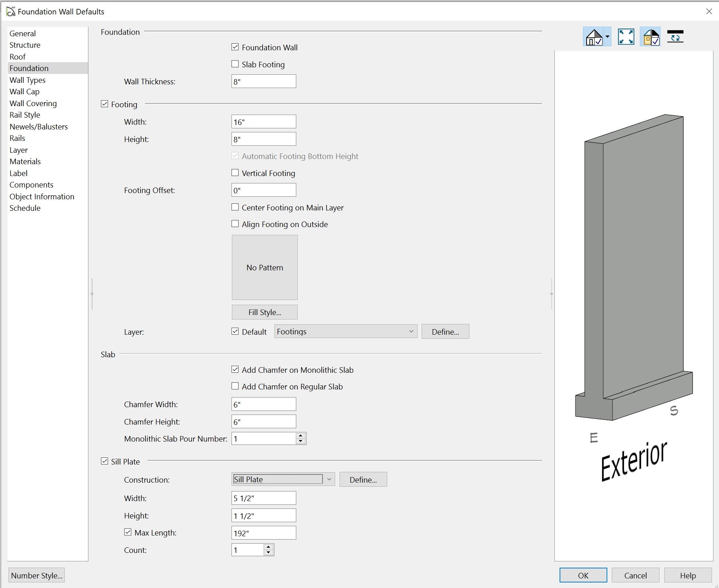
Task: Check Align Footing on Outside
Action: click(235, 224)
